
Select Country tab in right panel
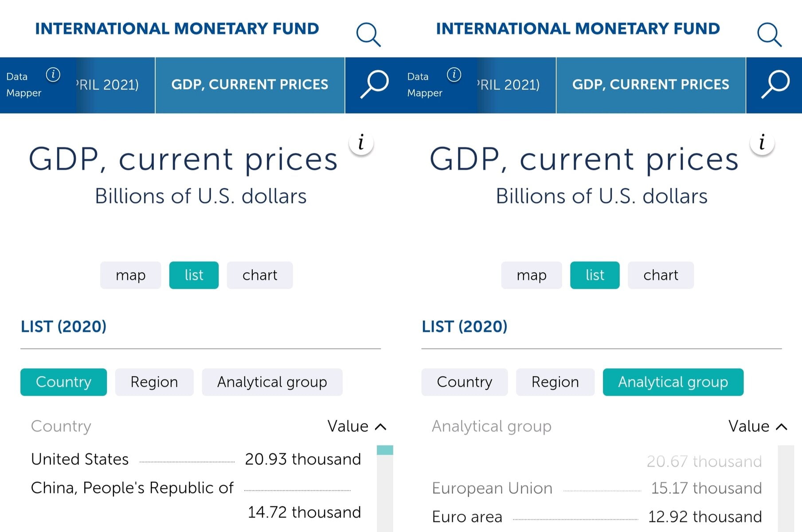464,382
